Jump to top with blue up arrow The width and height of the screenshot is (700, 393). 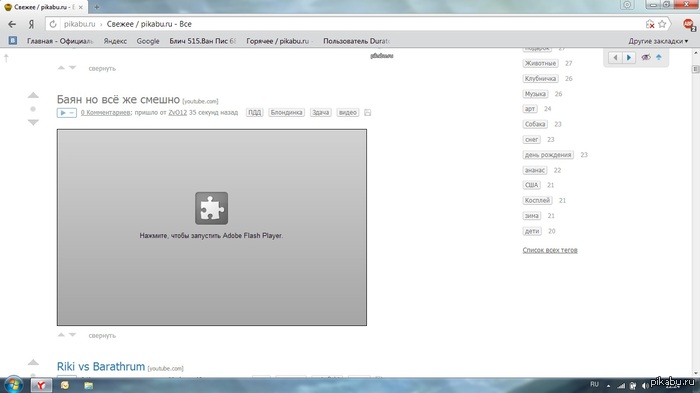(658, 57)
